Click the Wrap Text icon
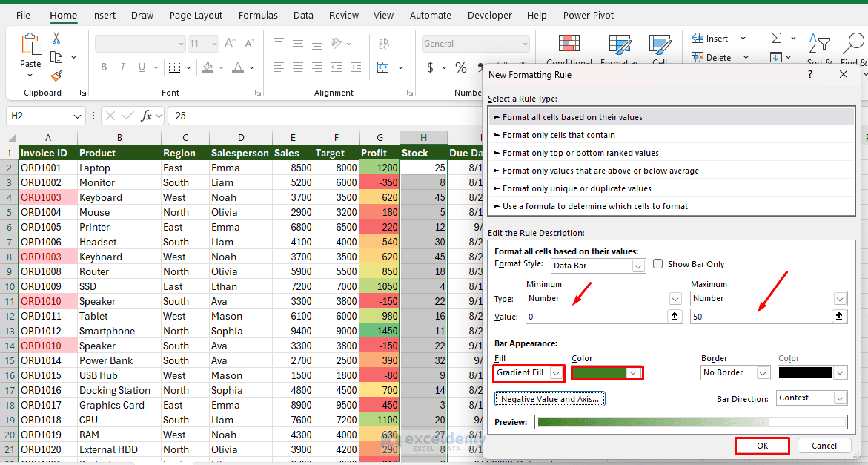The height and width of the screenshot is (465, 868). (384, 43)
